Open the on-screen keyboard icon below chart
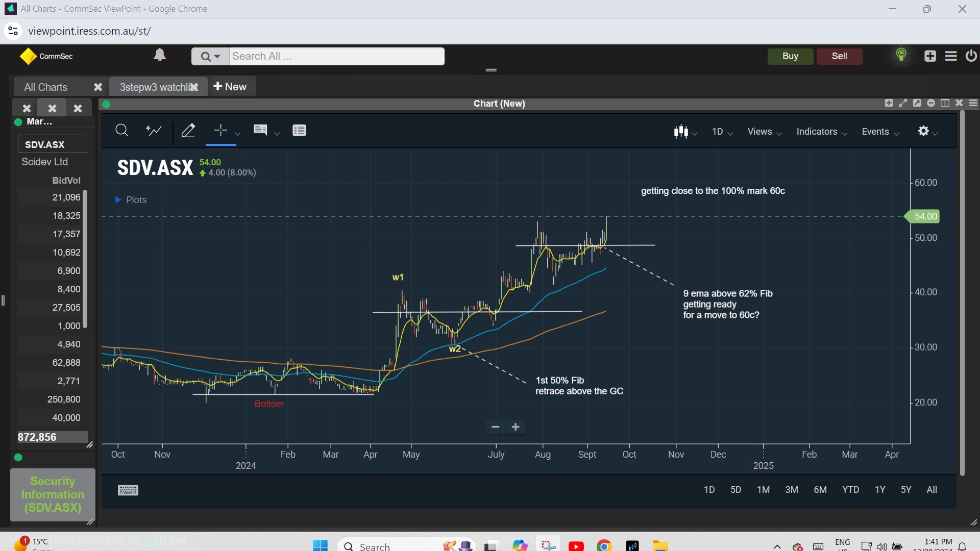The height and width of the screenshot is (551, 980). 128,490
